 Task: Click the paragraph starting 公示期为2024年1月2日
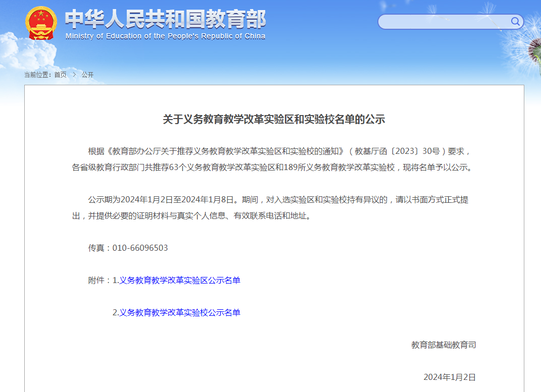point(270,208)
